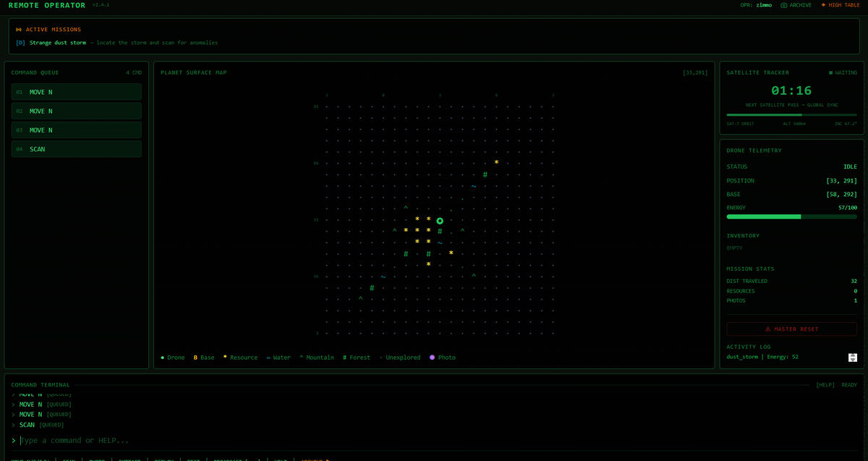Screen dimensions: 868x461
Task: Select queue item 01 MOVE N
Action: (77, 92)
